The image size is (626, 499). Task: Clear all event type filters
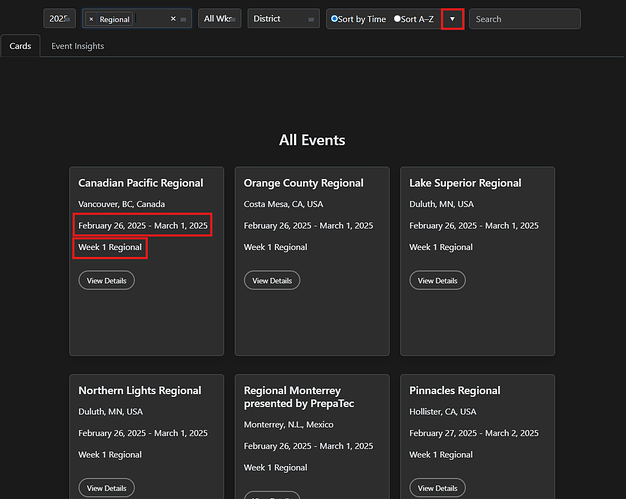tap(173, 19)
